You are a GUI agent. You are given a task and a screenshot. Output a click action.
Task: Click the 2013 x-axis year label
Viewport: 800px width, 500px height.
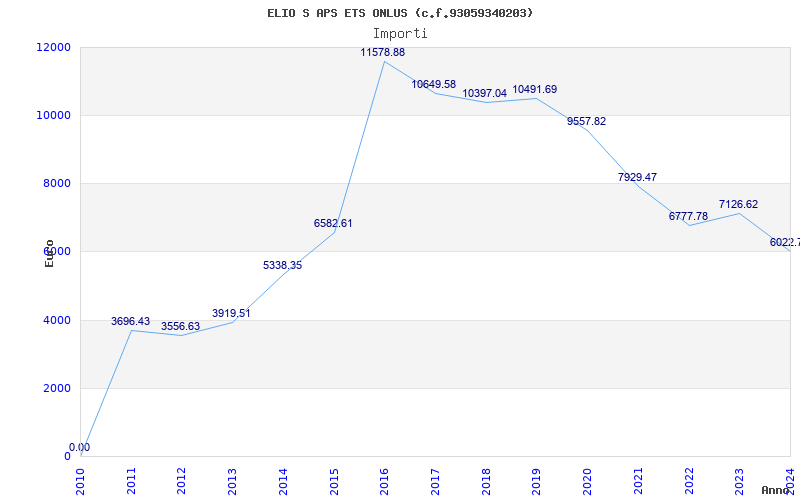(x=232, y=481)
